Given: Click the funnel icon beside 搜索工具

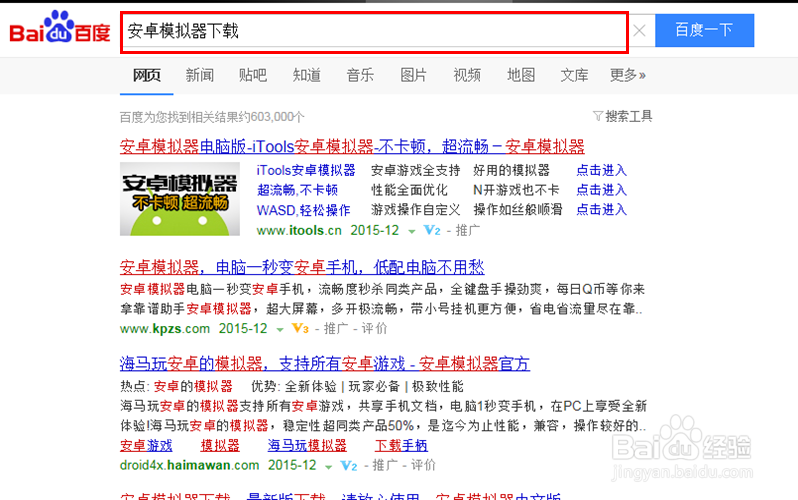Looking at the screenshot, I should tap(598, 116).
